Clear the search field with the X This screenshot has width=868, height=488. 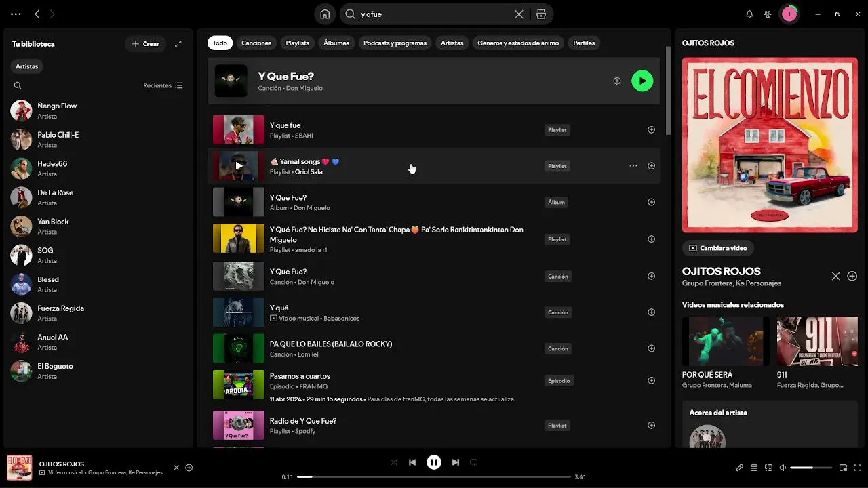(x=519, y=14)
